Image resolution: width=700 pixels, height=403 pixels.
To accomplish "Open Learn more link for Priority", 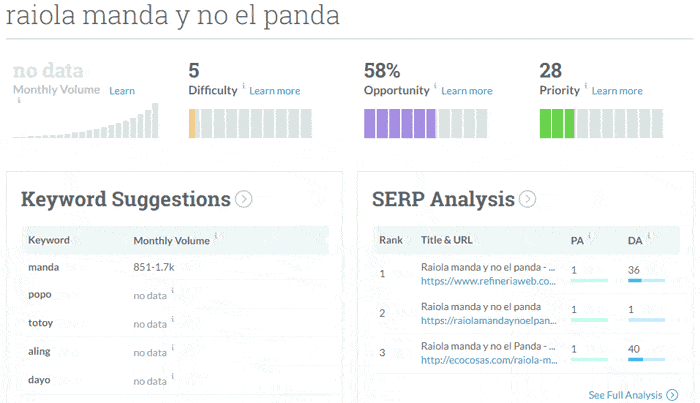I will point(617,91).
